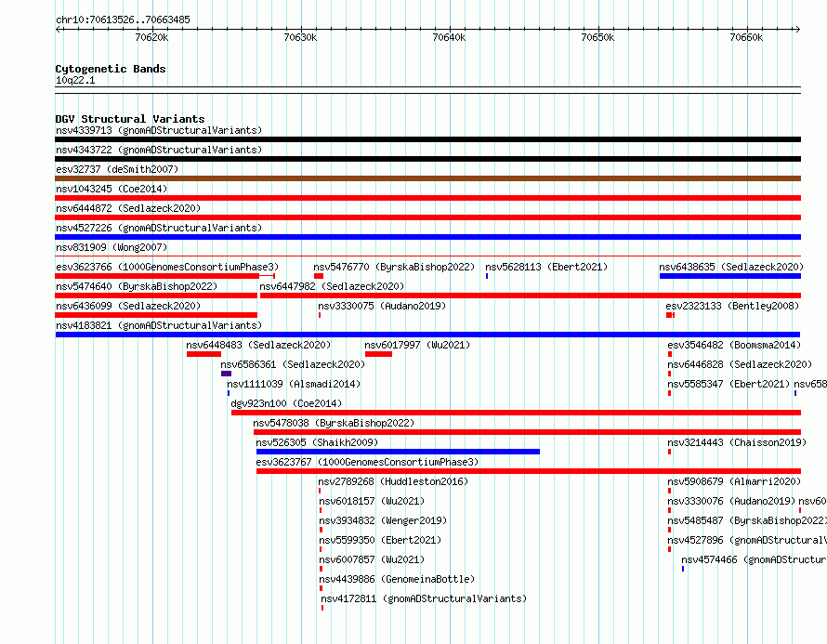Select the dgv923n100 Coe2014 label
Image resolution: width=827 pixels, height=644 pixels.
pos(286,403)
